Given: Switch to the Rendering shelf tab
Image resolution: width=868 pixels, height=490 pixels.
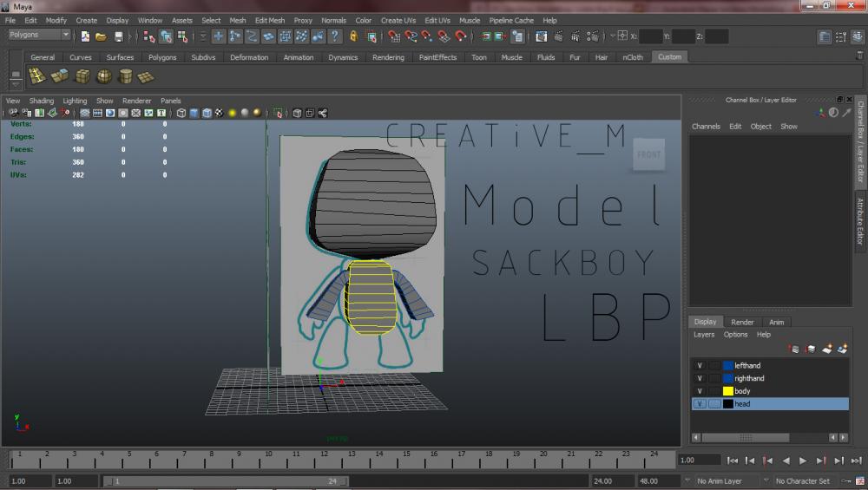Looking at the screenshot, I should (x=388, y=57).
